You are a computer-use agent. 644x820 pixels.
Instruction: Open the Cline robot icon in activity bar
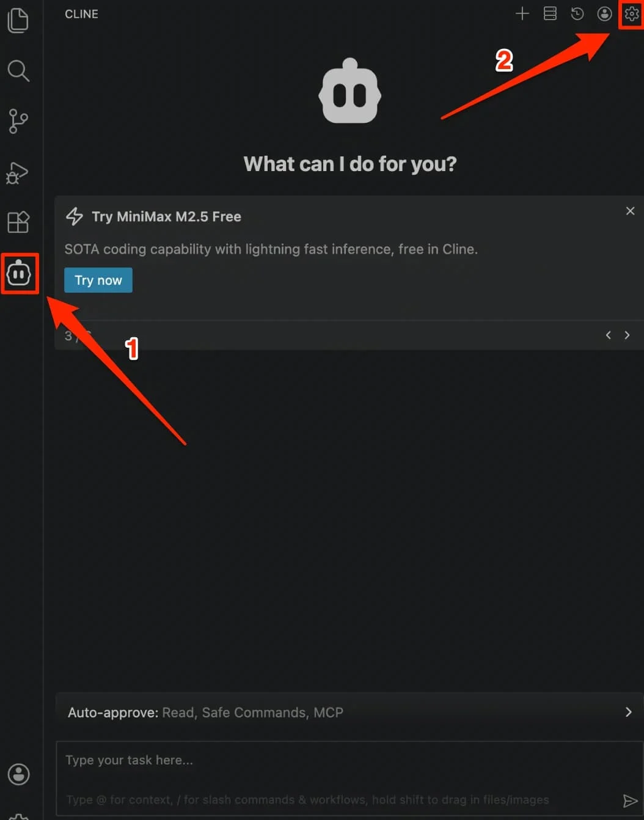(x=19, y=273)
